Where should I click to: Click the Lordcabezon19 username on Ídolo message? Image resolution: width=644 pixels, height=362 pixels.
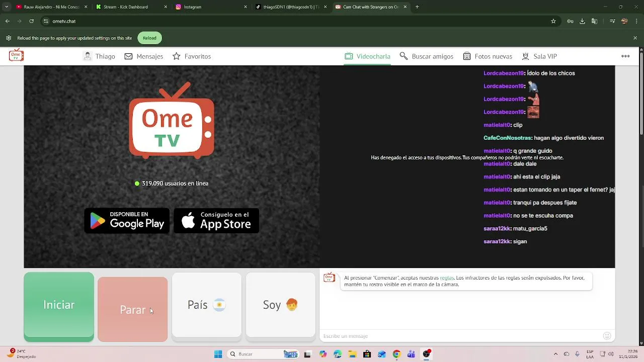[504, 73]
